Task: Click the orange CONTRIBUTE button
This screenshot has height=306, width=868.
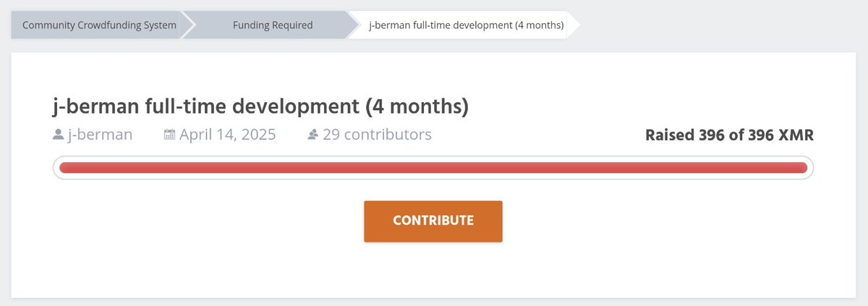Action: coord(433,221)
